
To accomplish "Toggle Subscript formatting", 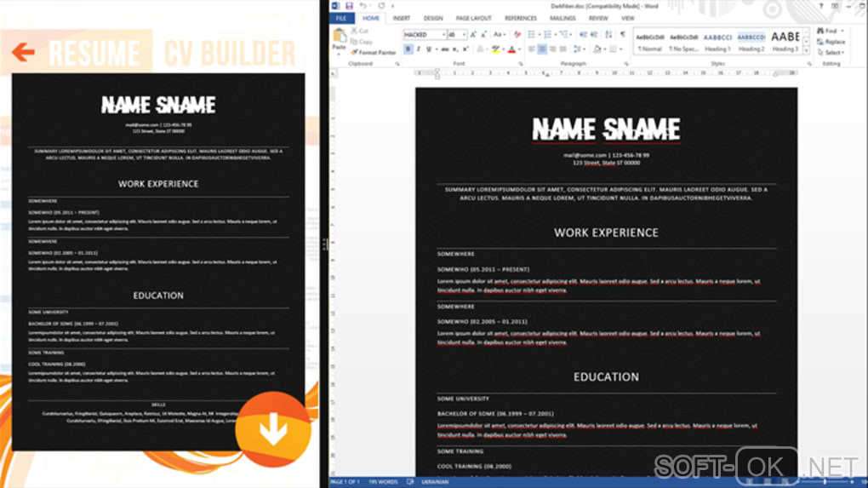I will 455,49.
